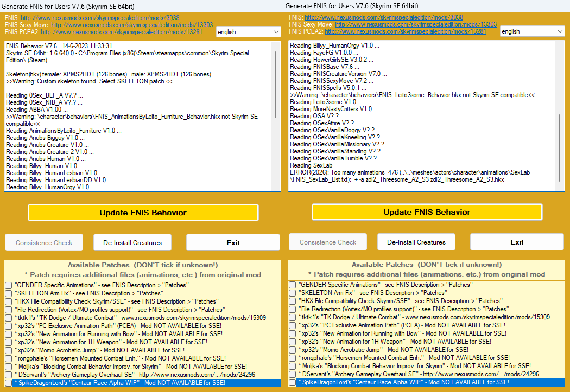Tick Archery Gameplay Overhaul SE checkbox, left window
Viewport: 570px width, 392px height.
[x=9, y=375]
